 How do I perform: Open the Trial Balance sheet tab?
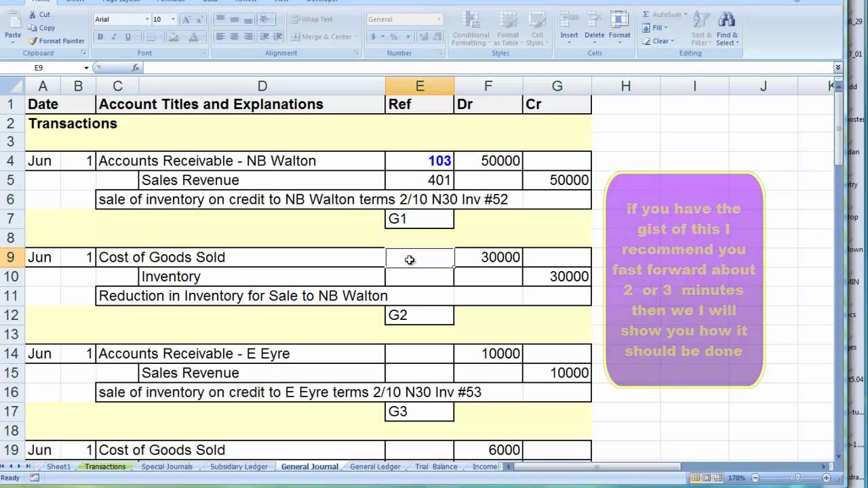click(x=435, y=467)
